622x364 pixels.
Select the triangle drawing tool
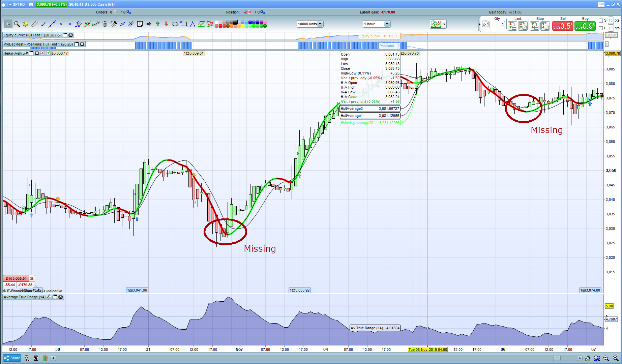pos(192,24)
